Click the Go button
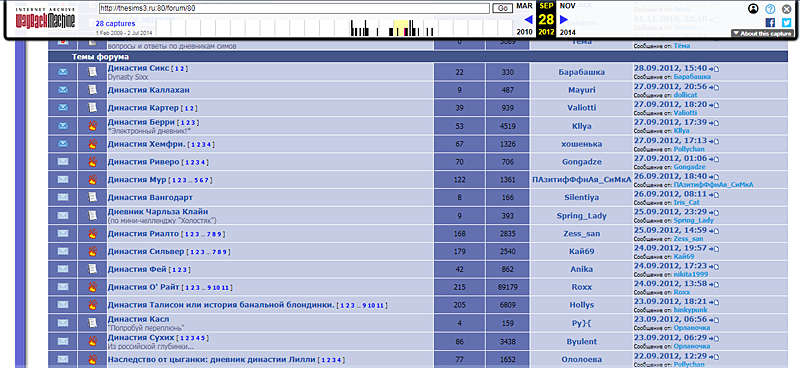Viewport: 800px width, 368px height. 502,8
